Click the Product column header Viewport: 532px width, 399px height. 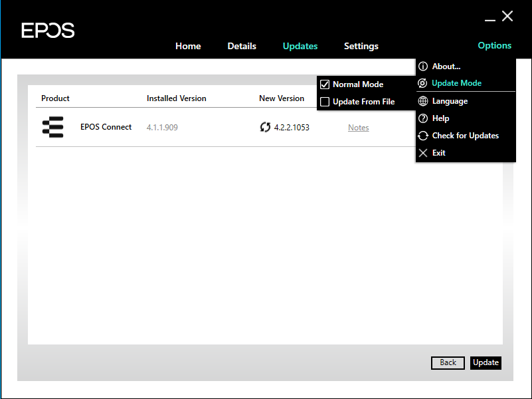pyautogui.click(x=55, y=98)
